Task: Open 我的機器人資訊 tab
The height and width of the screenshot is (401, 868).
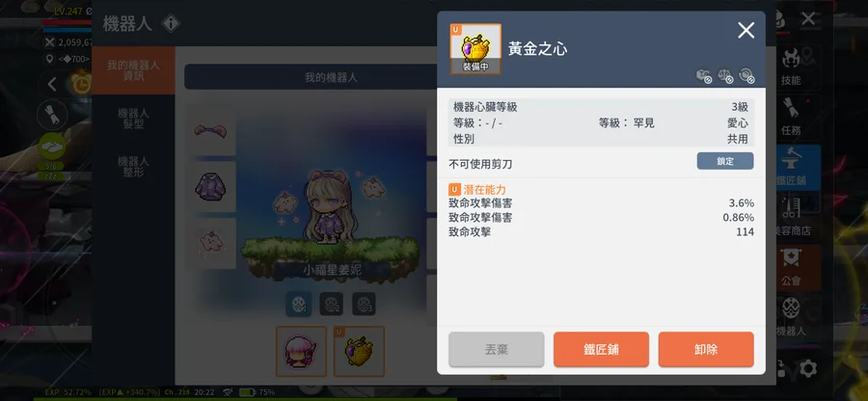Action: click(x=133, y=70)
